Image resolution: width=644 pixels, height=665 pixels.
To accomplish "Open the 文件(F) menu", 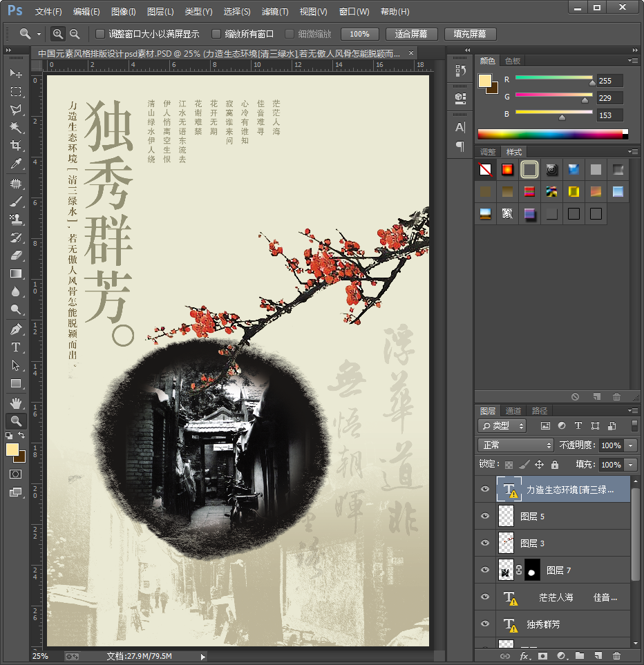I will [x=48, y=12].
